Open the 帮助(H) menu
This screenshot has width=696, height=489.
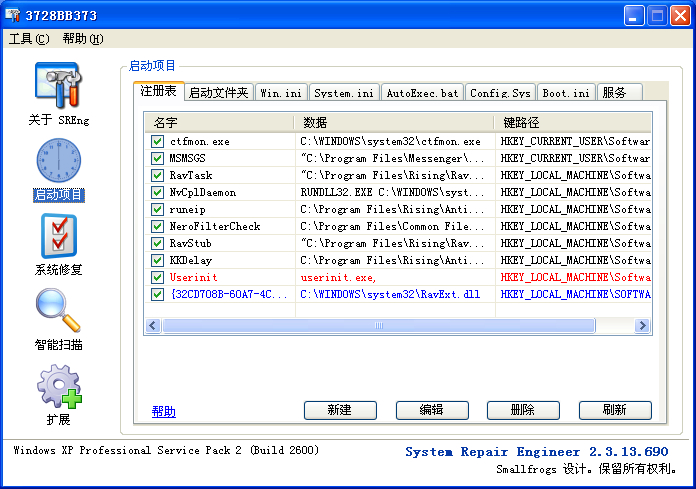click(x=83, y=39)
